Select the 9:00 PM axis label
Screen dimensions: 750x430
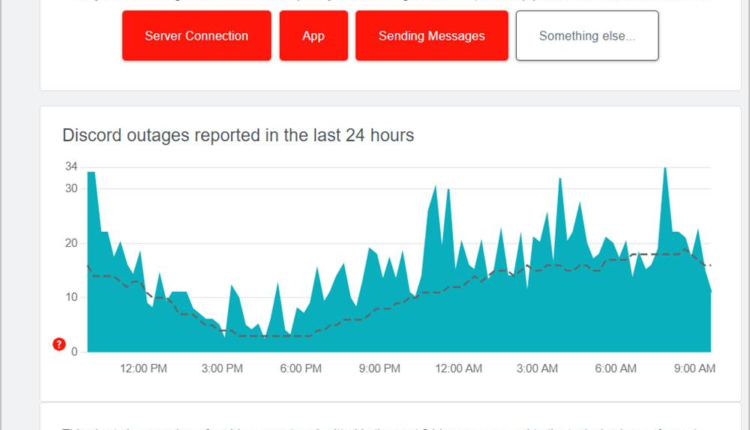(x=380, y=369)
